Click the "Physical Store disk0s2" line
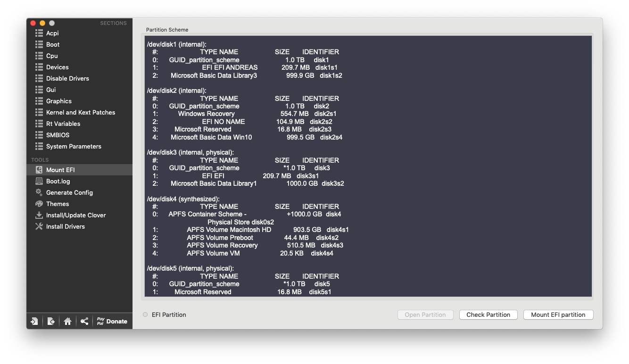 point(240,222)
